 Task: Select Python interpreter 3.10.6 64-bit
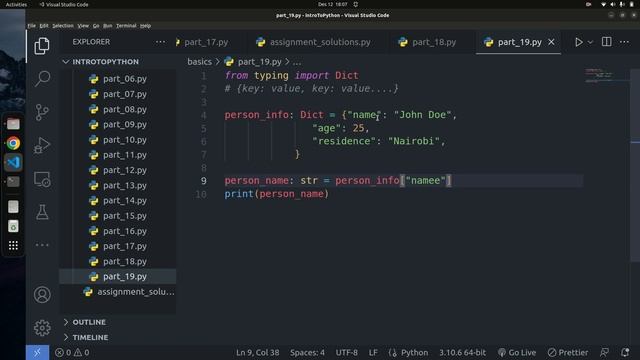[462, 353]
